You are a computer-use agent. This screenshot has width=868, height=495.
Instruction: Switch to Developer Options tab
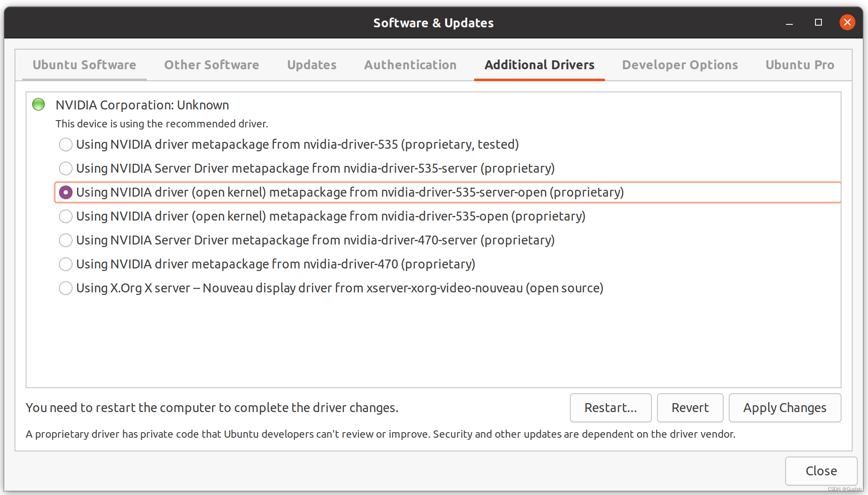[680, 65]
